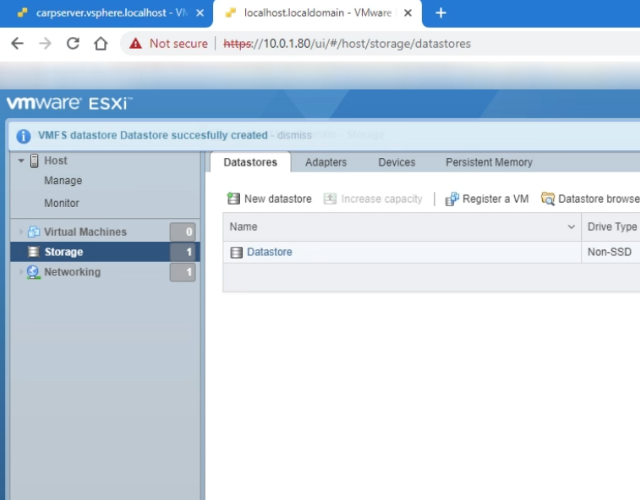Switch to the Datastores tab
This screenshot has height=500, width=640.
[250, 162]
